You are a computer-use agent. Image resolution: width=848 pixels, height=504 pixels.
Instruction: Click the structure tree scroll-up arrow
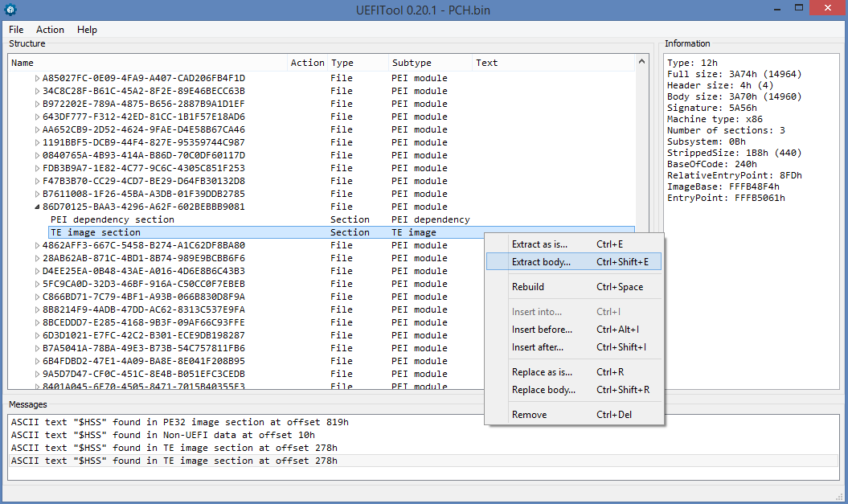[x=641, y=62]
